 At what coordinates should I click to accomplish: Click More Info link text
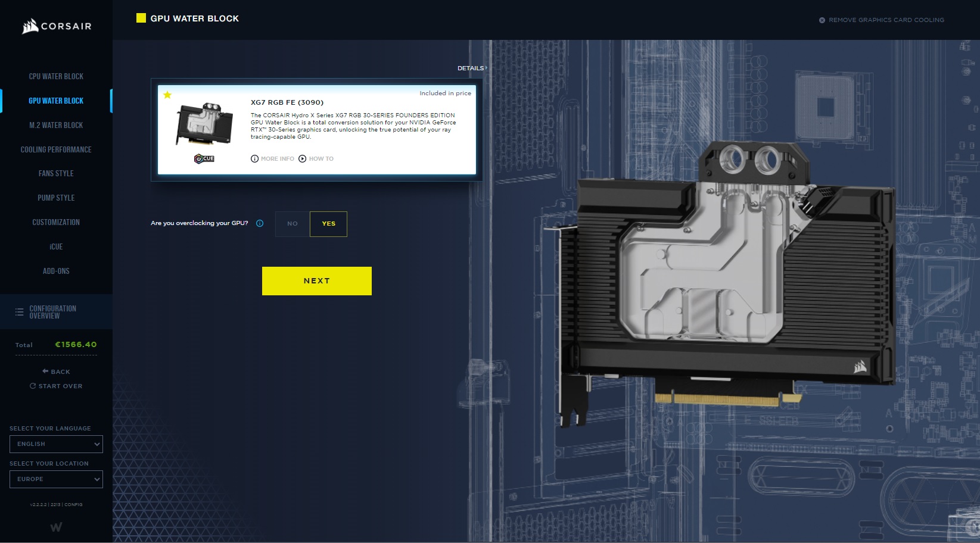pos(278,159)
